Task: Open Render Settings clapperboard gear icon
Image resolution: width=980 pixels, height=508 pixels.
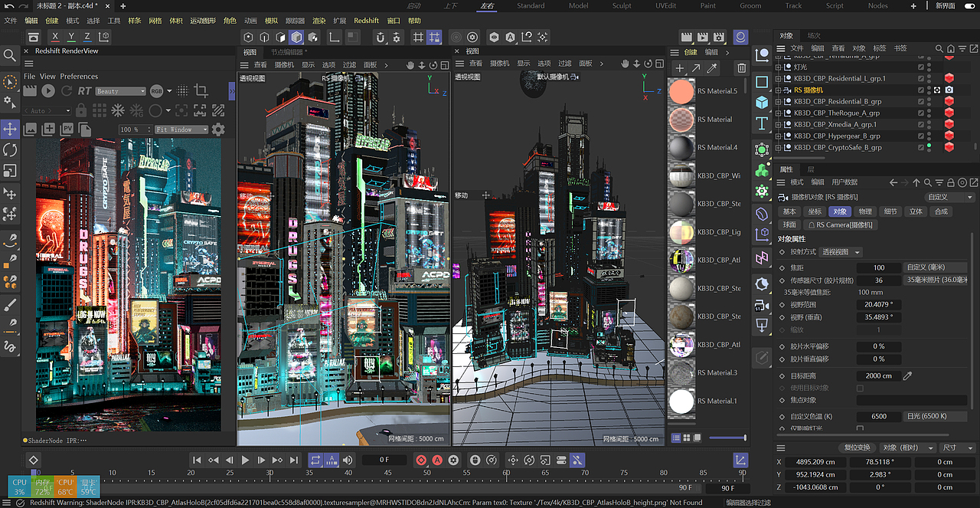Action: pyautogui.click(x=719, y=37)
